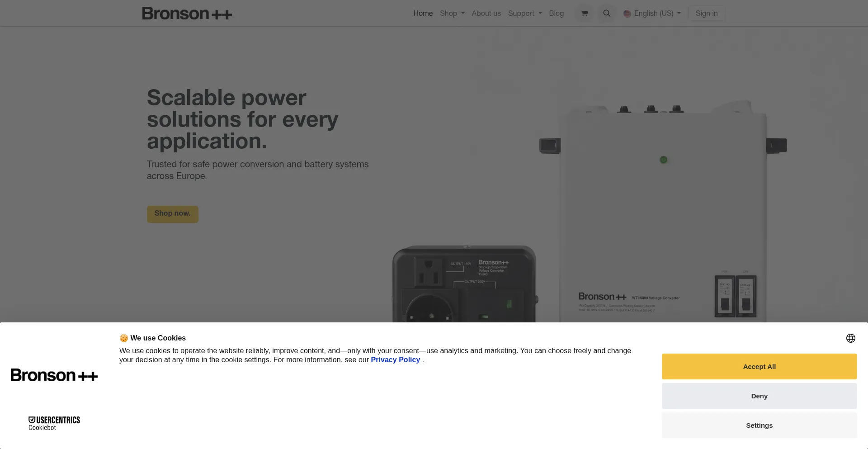Open the Privacy Policy link
The image size is (868, 449).
click(x=395, y=360)
